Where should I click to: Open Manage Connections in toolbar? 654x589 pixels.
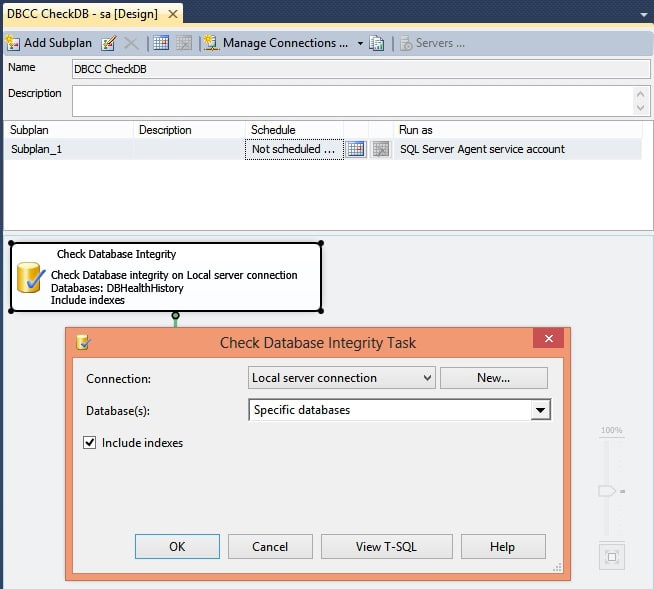[x=276, y=43]
